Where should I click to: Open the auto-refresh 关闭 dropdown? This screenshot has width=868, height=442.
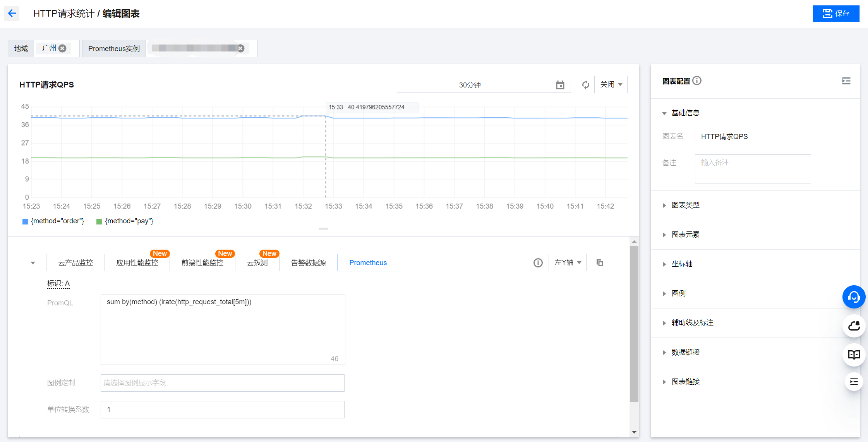(611, 85)
